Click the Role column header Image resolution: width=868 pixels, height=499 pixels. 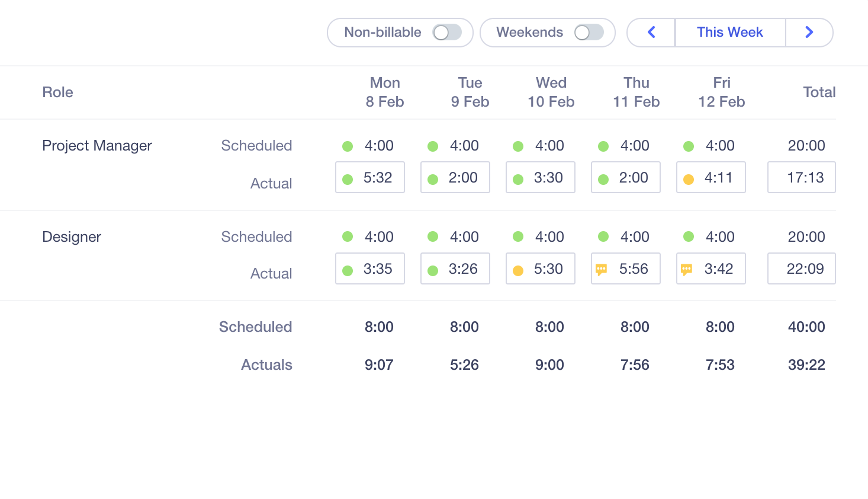(57, 92)
